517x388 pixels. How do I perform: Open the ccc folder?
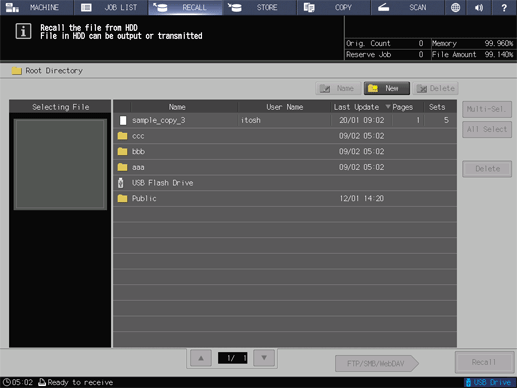285,136
